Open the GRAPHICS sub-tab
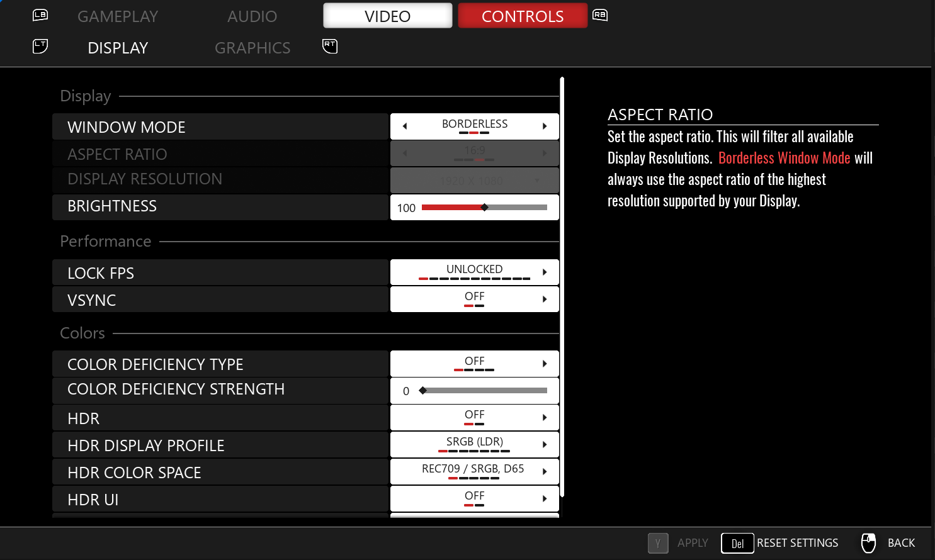Screen dimensions: 935x560 point(252,48)
